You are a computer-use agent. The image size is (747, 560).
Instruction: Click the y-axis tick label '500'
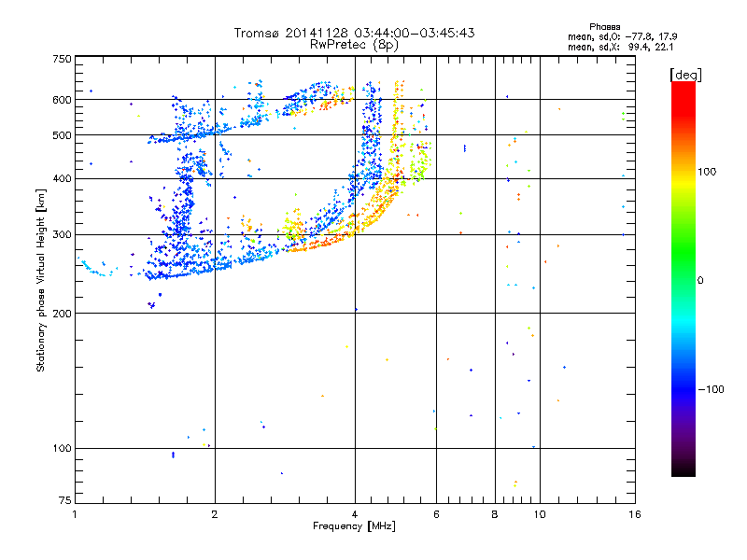point(62,135)
